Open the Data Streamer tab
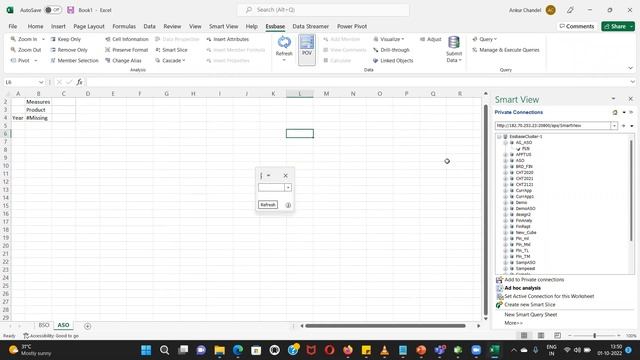This screenshot has height=360, width=640. tap(311, 26)
